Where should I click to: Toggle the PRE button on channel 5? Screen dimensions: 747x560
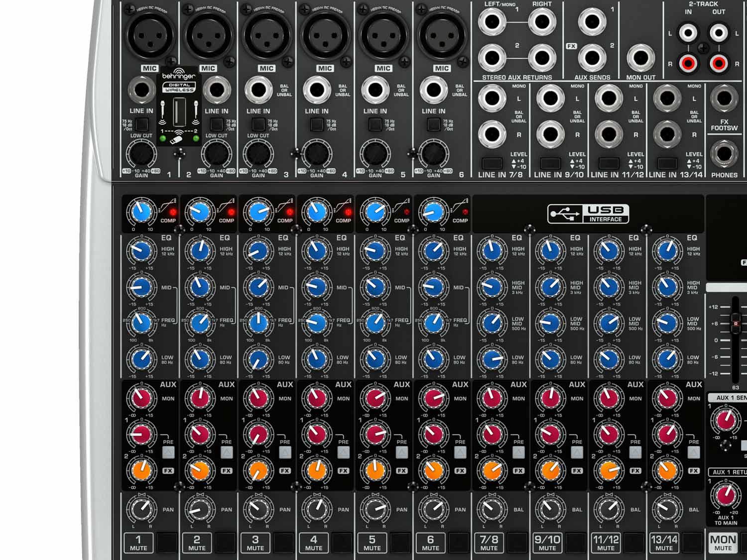pyautogui.click(x=402, y=452)
